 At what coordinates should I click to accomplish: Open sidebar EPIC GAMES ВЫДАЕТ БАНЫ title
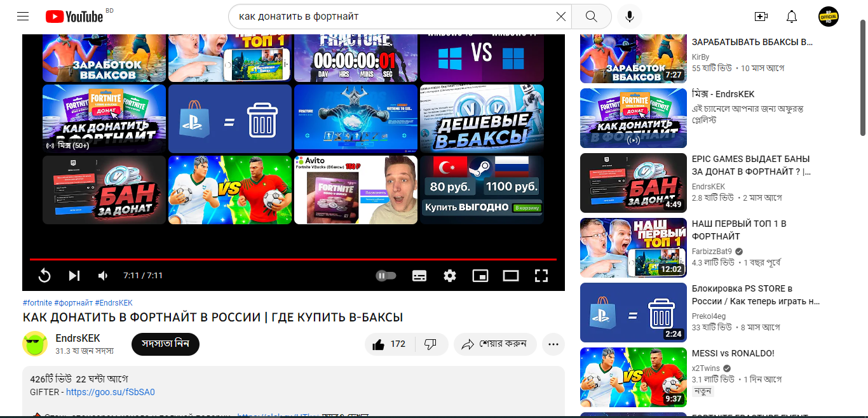(751, 165)
